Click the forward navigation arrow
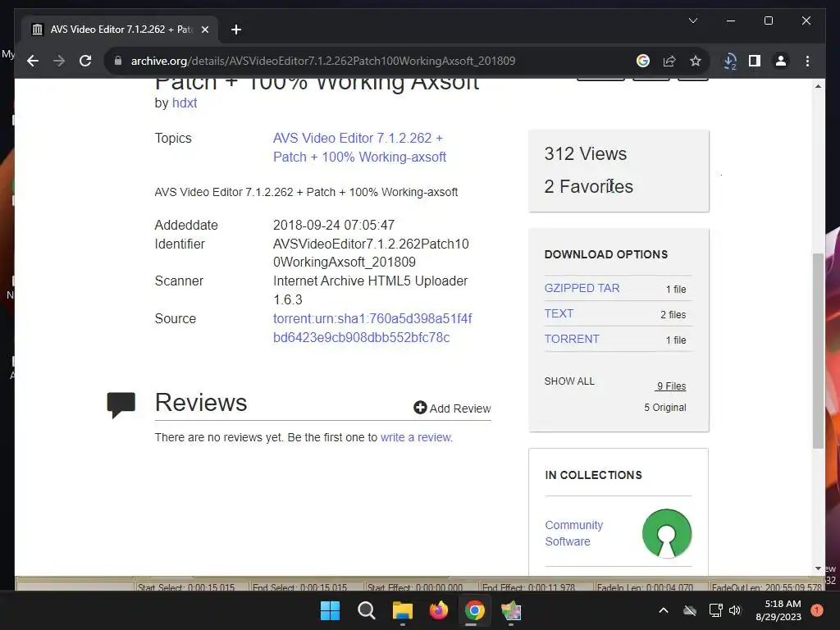This screenshot has height=630, width=840. point(59,61)
